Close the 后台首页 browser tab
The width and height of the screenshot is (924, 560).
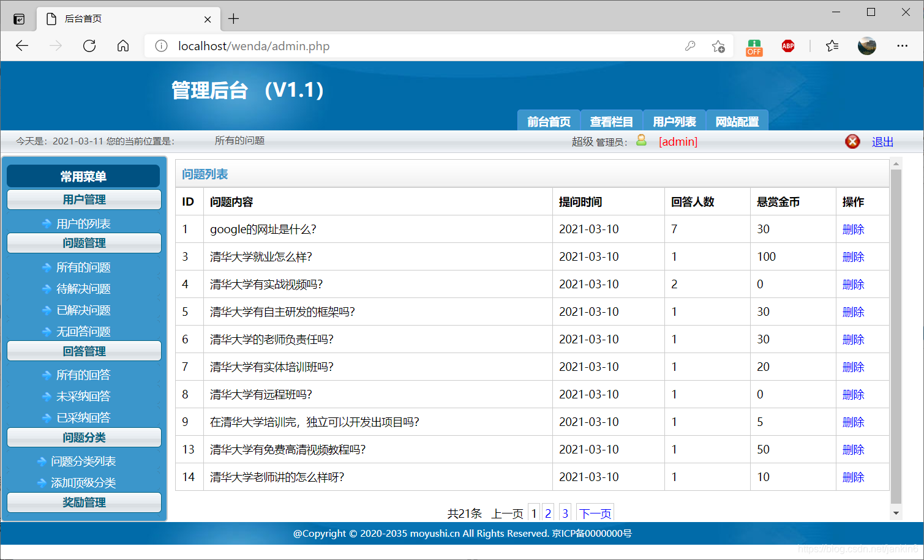pos(208,19)
